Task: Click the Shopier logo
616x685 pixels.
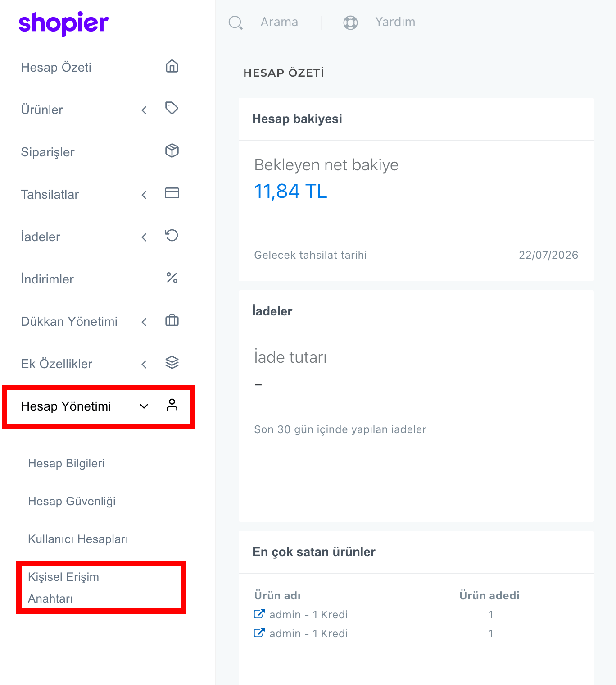Action: 63,23
